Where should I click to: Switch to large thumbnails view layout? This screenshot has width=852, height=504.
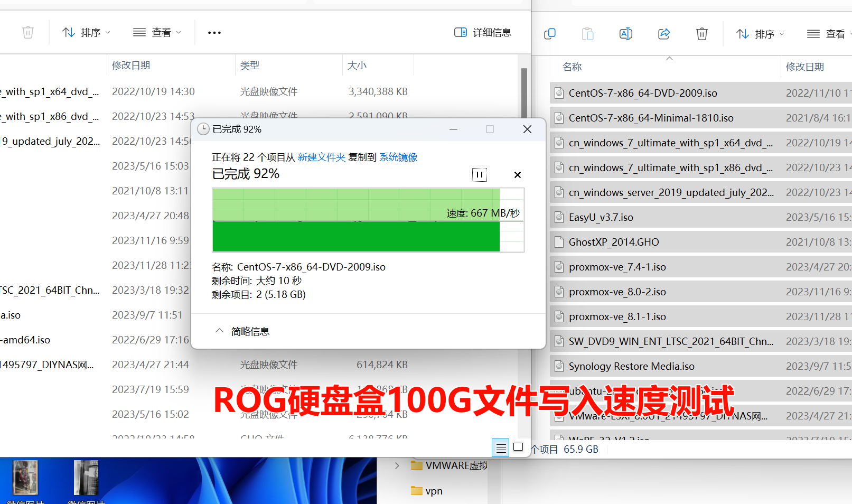518,447
